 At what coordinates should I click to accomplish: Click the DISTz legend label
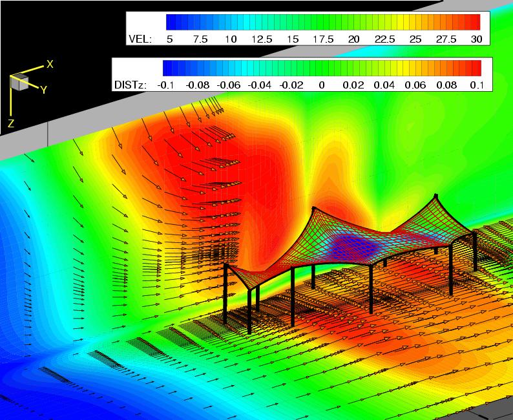tap(131, 85)
